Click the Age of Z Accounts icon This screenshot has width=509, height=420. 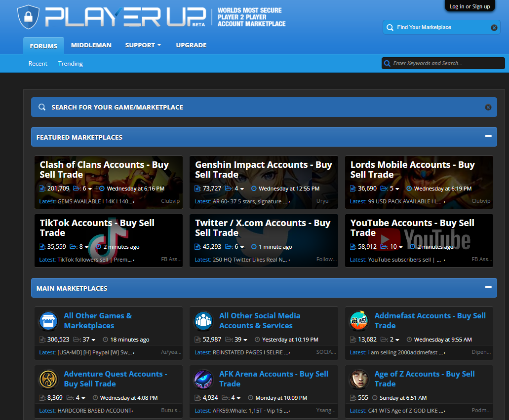(x=359, y=379)
